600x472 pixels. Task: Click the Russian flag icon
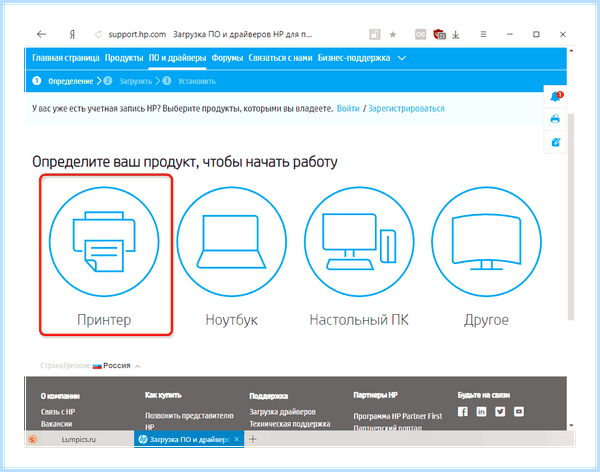click(97, 366)
